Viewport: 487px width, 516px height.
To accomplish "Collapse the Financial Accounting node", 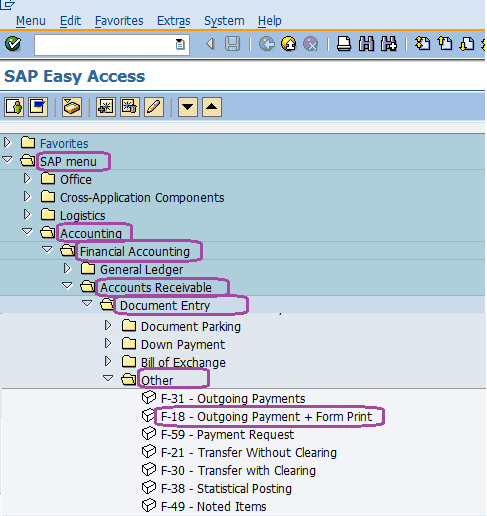I will (47, 249).
